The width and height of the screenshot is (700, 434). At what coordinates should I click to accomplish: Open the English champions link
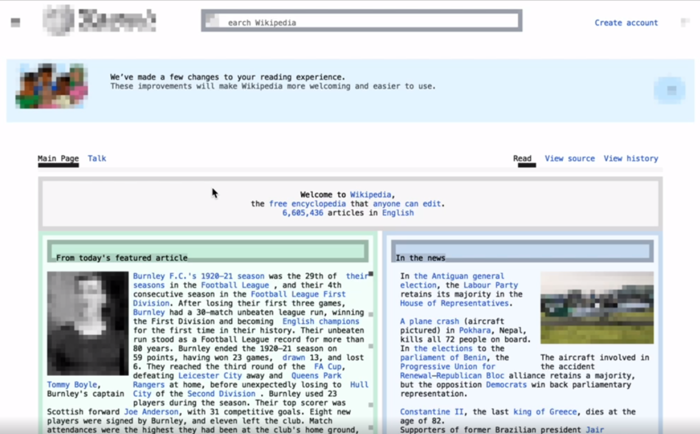tap(321, 321)
